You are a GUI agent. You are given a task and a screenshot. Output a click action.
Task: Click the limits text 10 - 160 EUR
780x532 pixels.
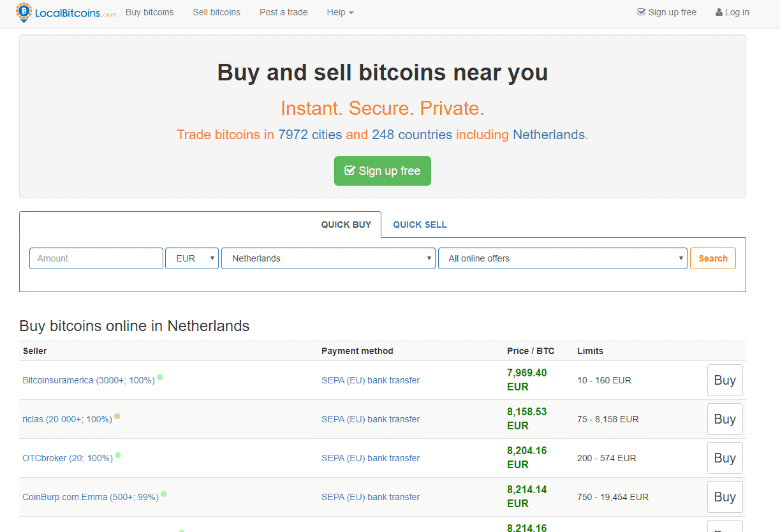pos(604,380)
